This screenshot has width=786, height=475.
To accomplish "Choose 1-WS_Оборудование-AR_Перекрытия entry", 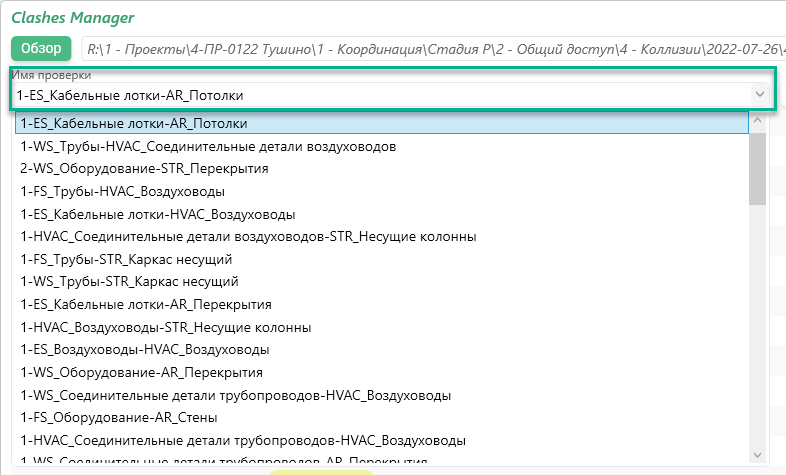I will 382,373.
